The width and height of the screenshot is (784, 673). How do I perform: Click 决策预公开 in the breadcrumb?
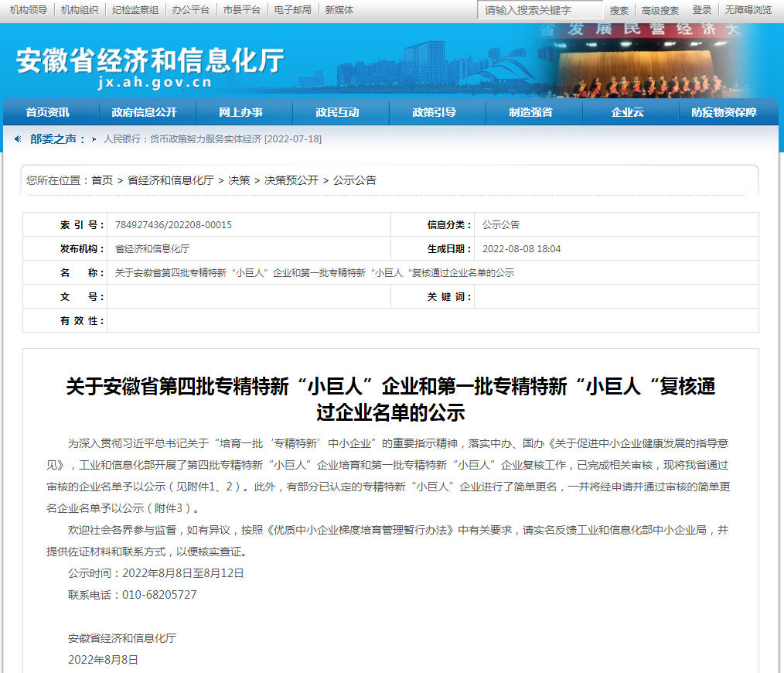click(x=291, y=180)
